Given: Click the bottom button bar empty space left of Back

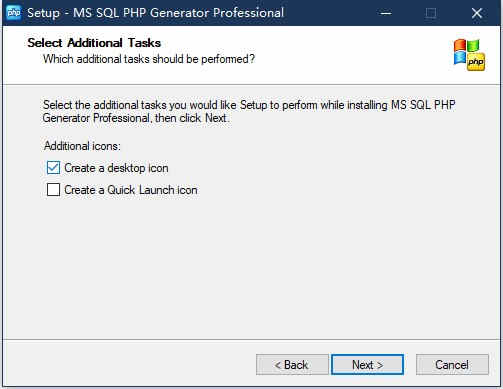Looking at the screenshot, I should point(130,365).
